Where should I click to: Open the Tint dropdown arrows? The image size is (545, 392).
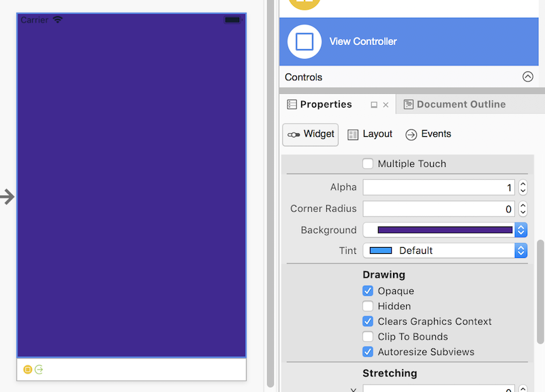[x=520, y=250]
